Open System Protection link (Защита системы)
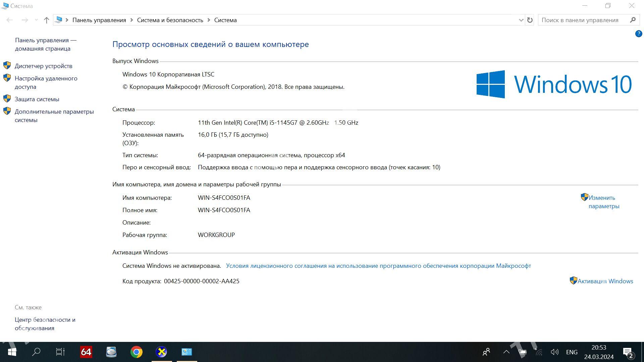644x362 pixels. pos(37,99)
